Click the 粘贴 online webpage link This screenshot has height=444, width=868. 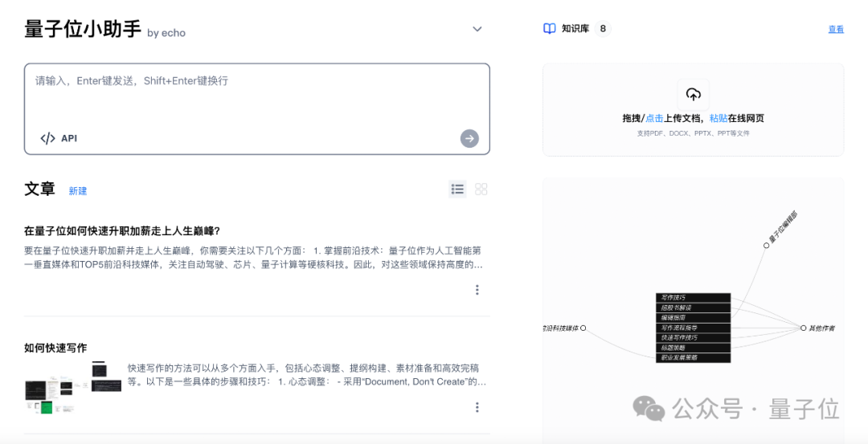718,118
